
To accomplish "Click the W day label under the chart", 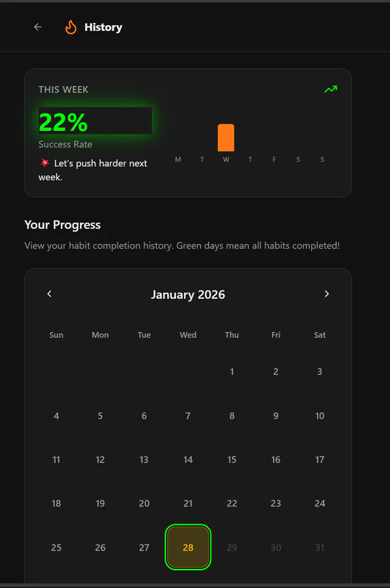I will (x=226, y=159).
